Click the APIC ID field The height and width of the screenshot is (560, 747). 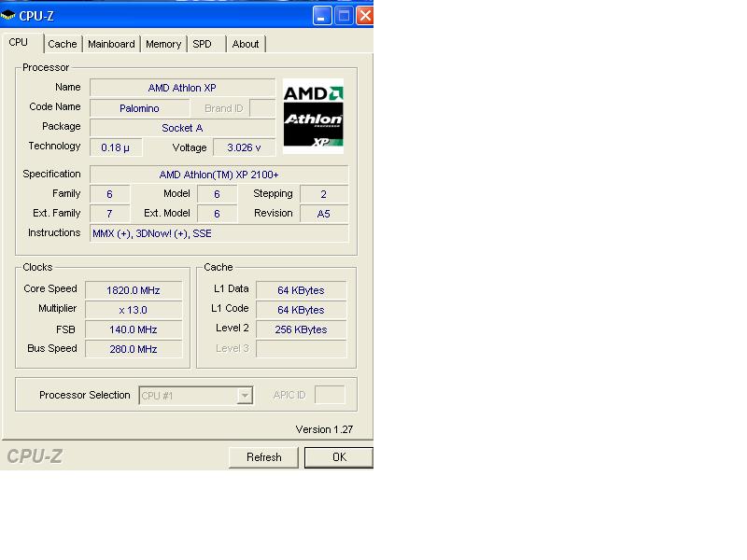(x=330, y=396)
